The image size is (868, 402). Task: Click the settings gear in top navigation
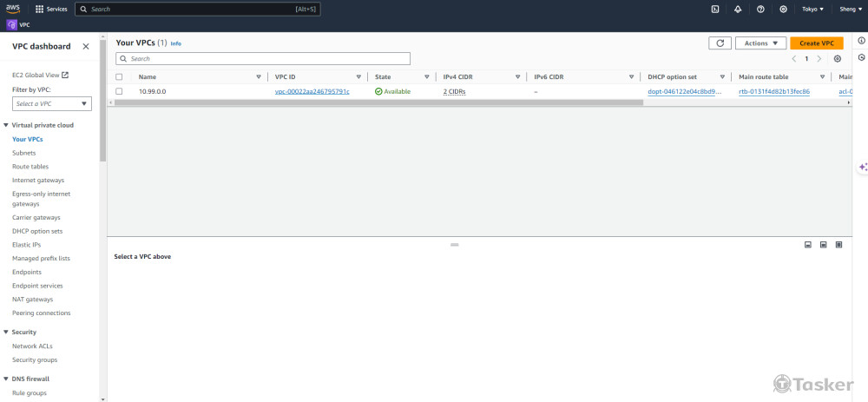point(783,9)
